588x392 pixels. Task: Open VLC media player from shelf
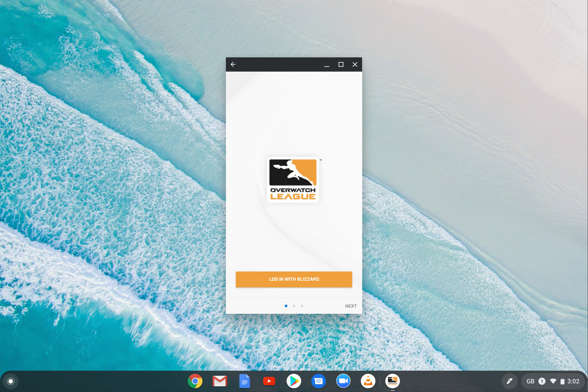pyautogui.click(x=368, y=381)
